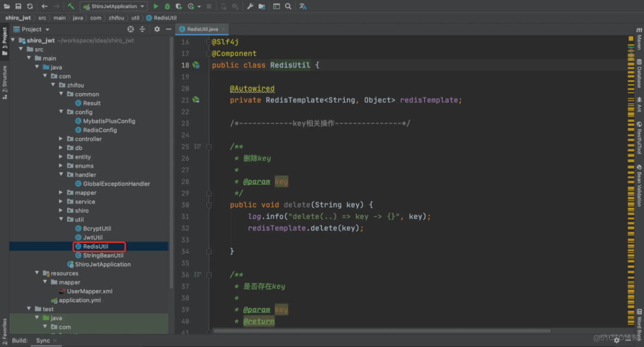The image size is (644, 347).
Task: Open Project panel gear options
Action: point(157,29)
